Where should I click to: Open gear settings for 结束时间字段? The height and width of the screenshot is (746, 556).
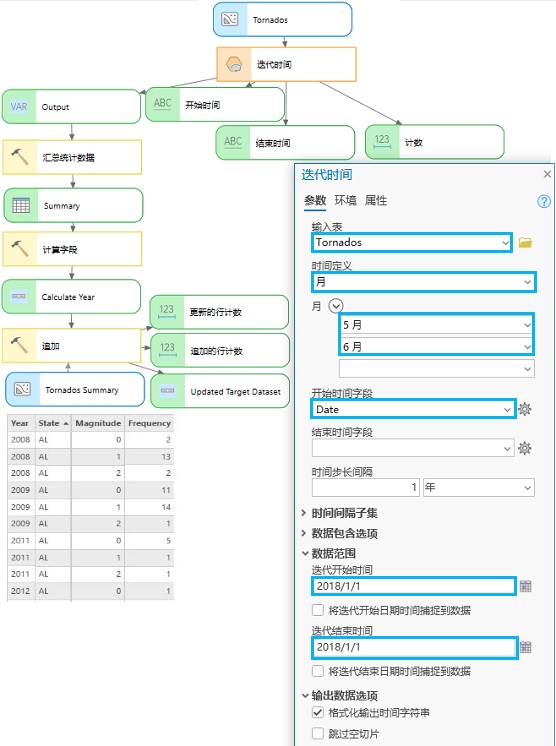(x=525, y=448)
